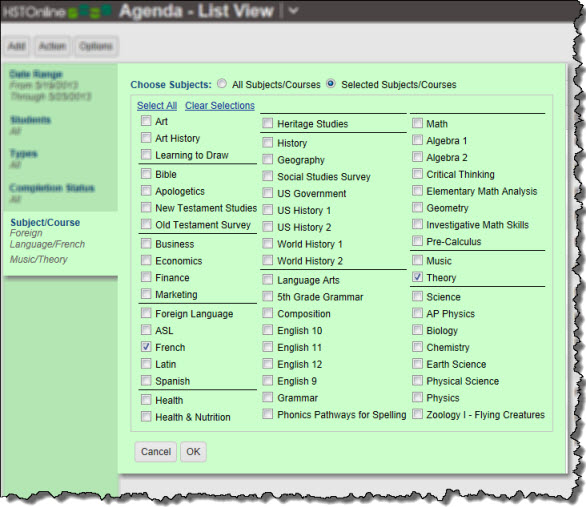
Task: Select the Selected Subjects/Courses radio option
Action: coord(331,83)
